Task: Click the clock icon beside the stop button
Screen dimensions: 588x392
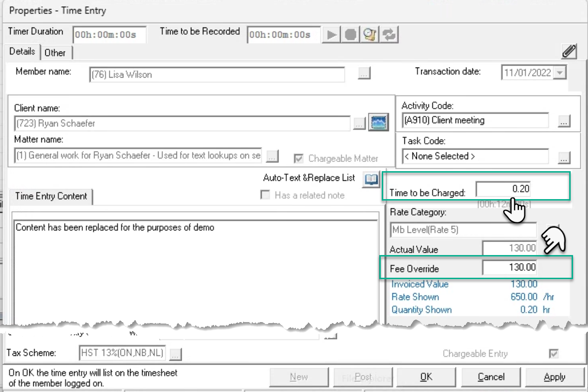Action: 370,35
